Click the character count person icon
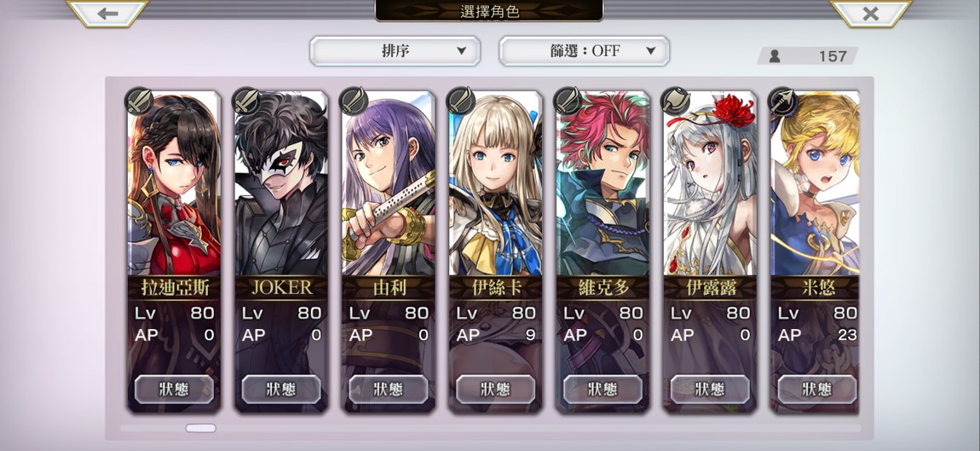The width and height of the screenshot is (980, 451). tap(775, 56)
